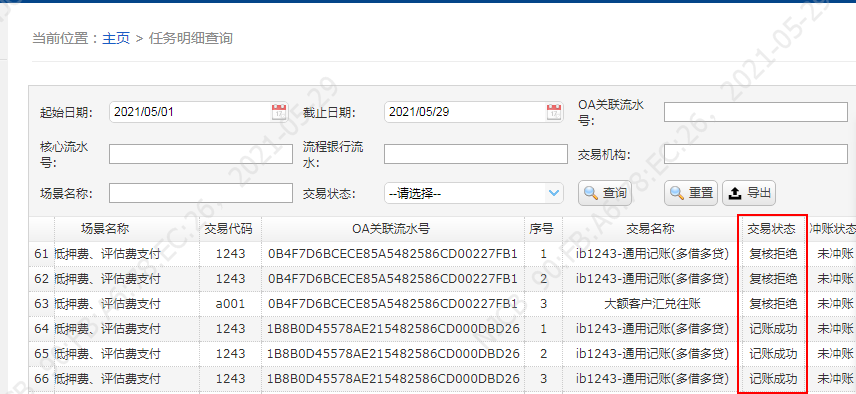Viewport: 856px width, 394px height.
Task: Click 任务明细查询 breadcrumb text
Action: [191, 38]
